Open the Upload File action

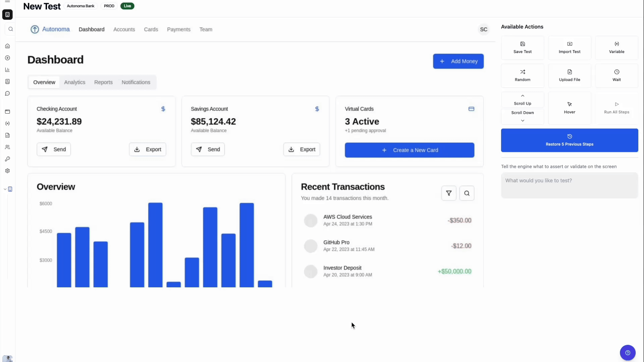pyautogui.click(x=569, y=75)
